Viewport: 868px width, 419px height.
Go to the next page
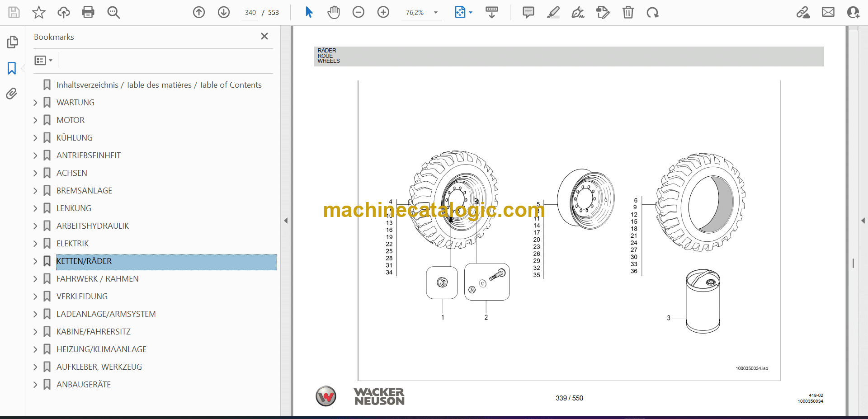pos(224,12)
